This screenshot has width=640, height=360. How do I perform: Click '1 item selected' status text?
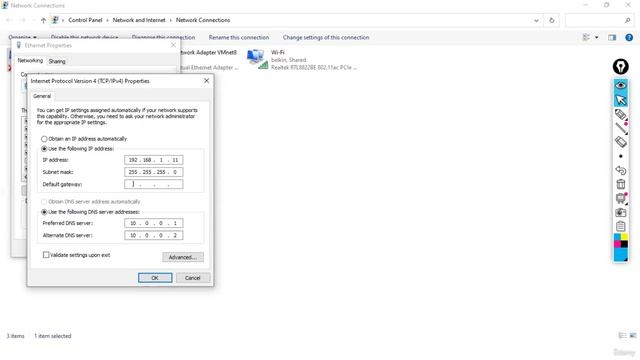(53, 336)
